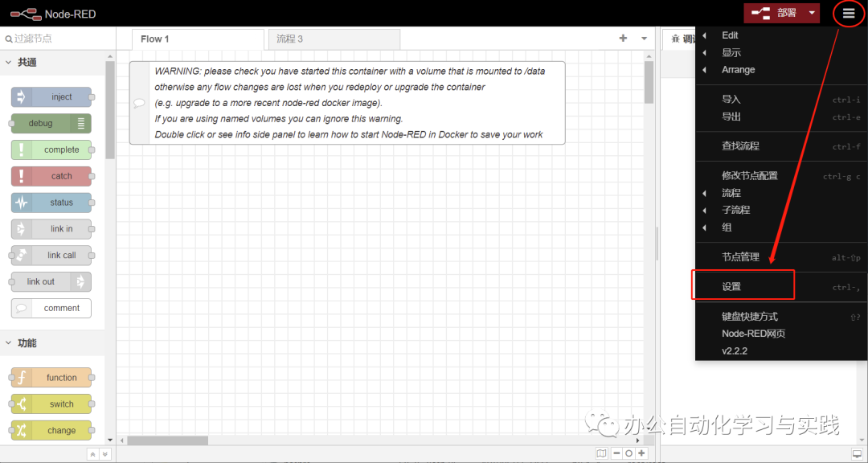This screenshot has width=868, height=463.
Task: Expand the Edit submenu
Action: pyautogui.click(x=780, y=35)
